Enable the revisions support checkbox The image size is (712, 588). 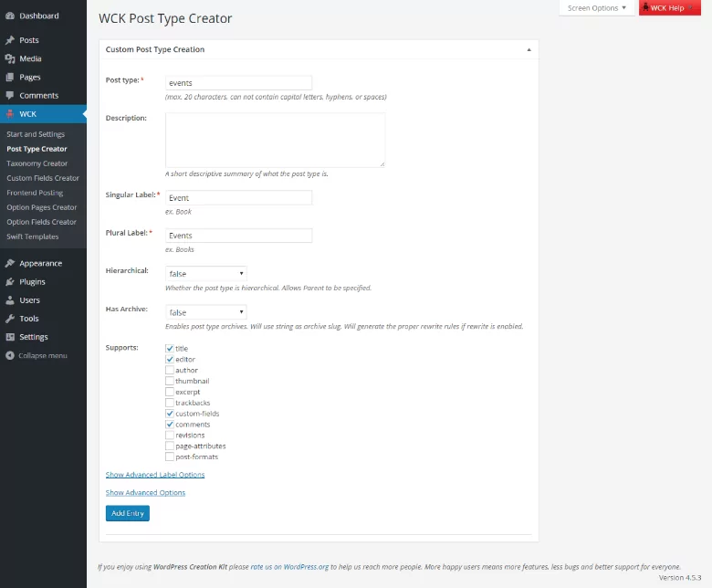click(170, 436)
